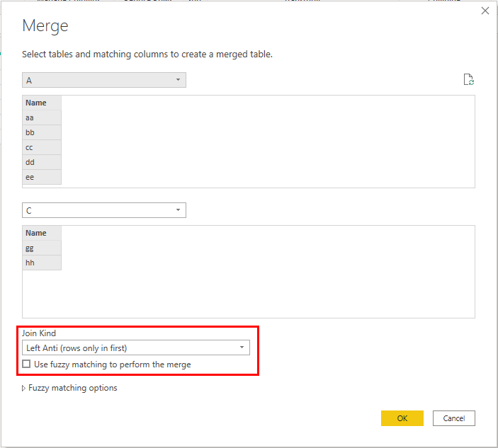This screenshot has height=448, width=498.
Task: Open the Join Kind dropdown
Action: coord(136,348)
